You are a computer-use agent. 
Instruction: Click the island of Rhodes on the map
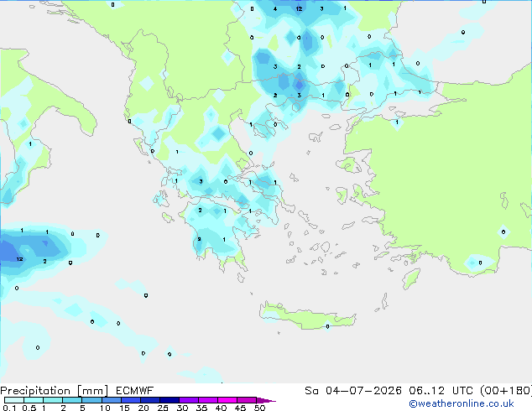(x=411, y=278)
